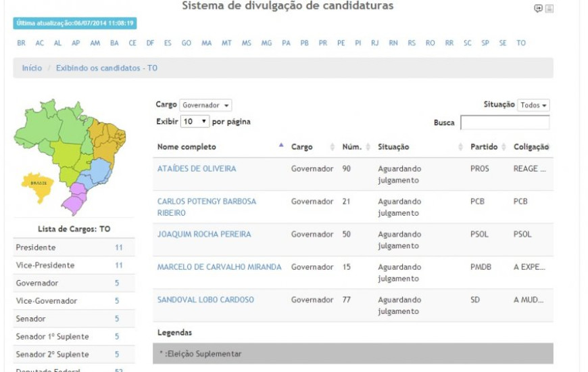Screen dimensions: 588x372
Task: Open candidate MARCELO DE CARVALHO MIRANDA
Action: tap(220, 267)
